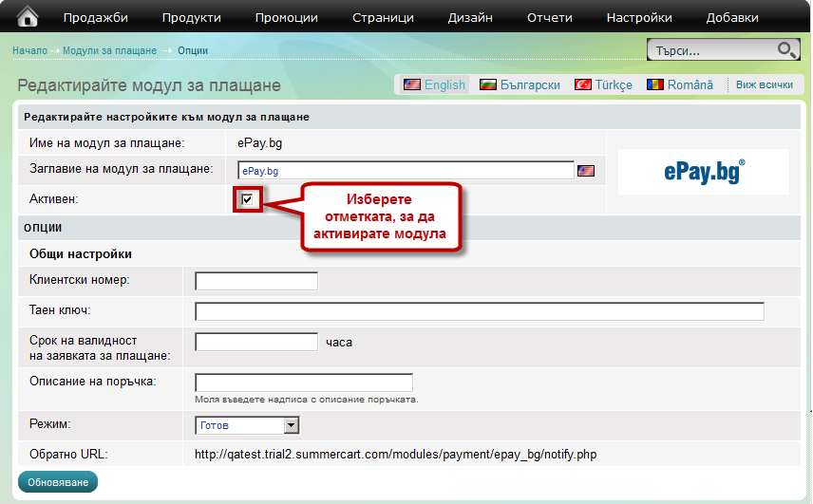Click the Обновяване button
This screenshot has height=504, width=813.
coord(57,482)
